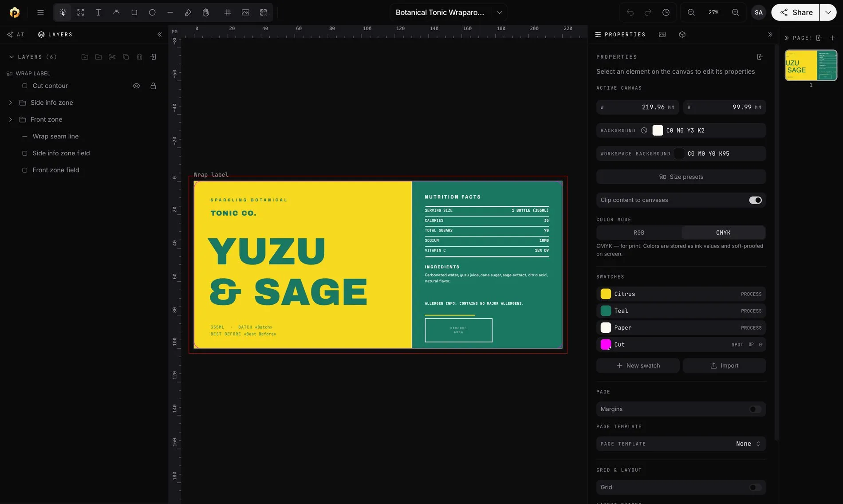
Task: Select the Teal swatch
Action: [681, 311]
